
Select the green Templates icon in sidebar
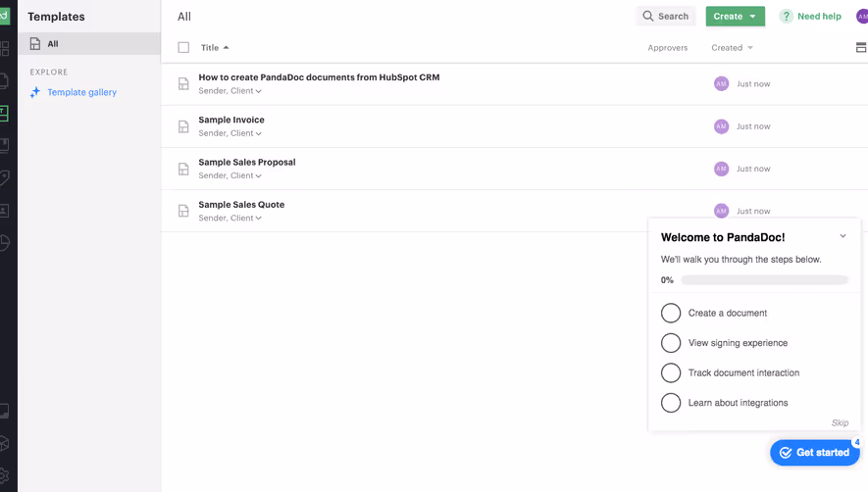pyautogui.click(x=4, y=114)
